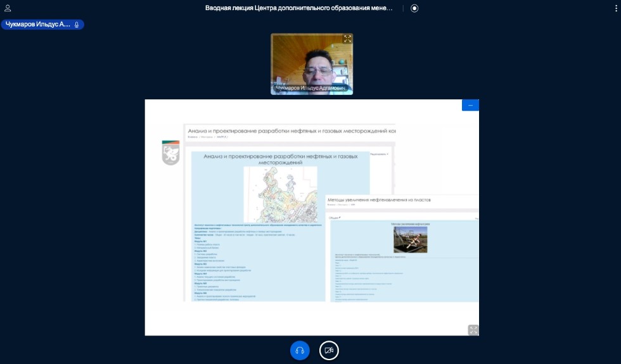Click the university crest logo

[171, 153]
